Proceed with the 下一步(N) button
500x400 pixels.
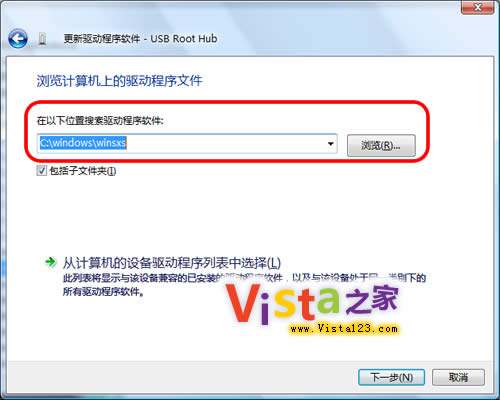[x=391, y=378]
